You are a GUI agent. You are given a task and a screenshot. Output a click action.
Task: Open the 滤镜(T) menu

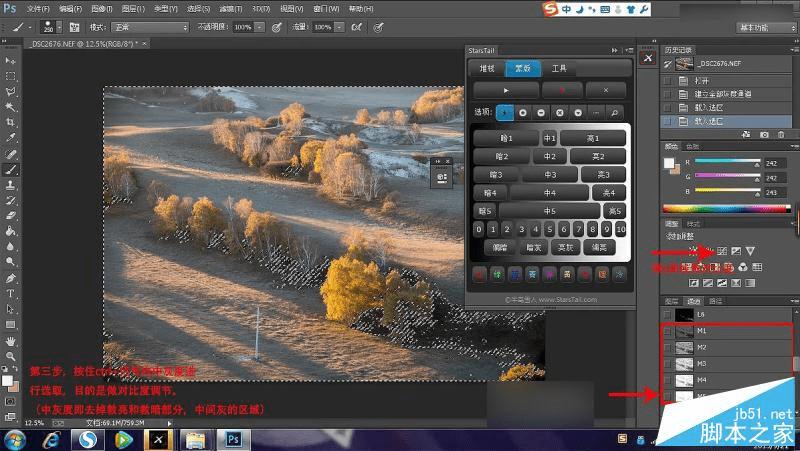(231, 9)
